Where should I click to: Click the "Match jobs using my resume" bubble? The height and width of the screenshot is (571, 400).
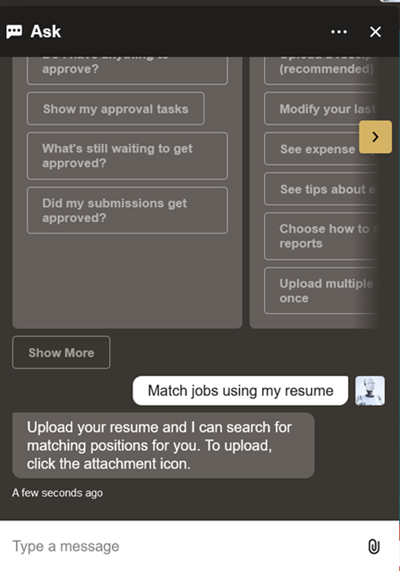coord(240,391)
